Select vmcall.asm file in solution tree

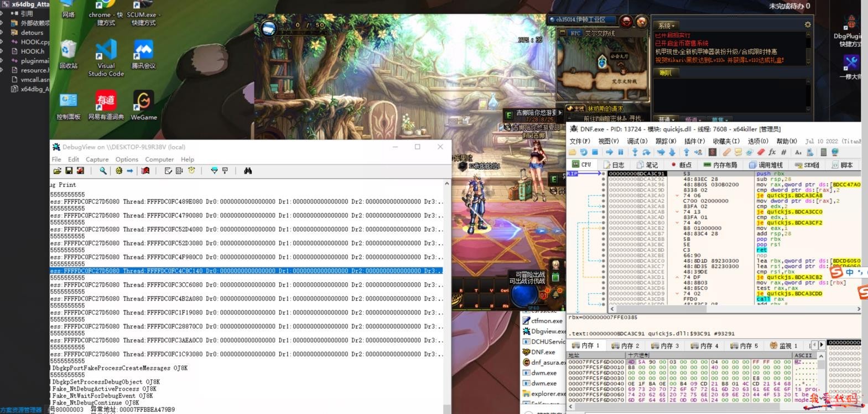click(34, 80)
